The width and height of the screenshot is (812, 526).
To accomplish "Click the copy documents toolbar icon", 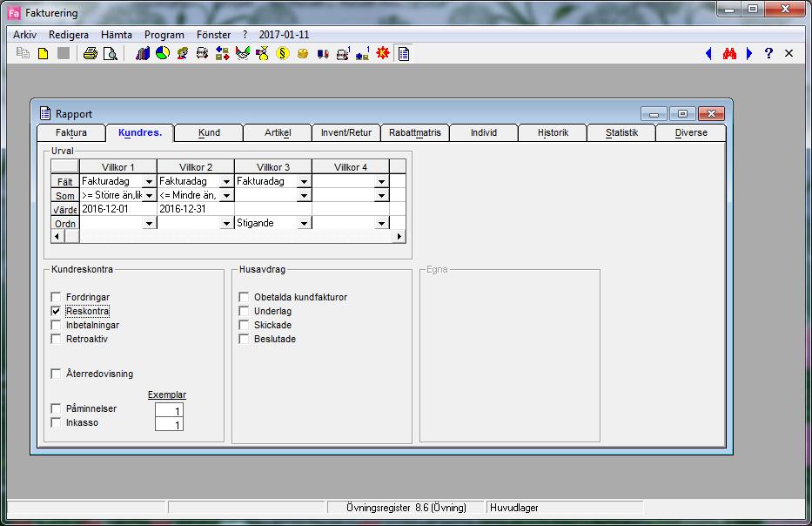I will click(x=23, y=53).
